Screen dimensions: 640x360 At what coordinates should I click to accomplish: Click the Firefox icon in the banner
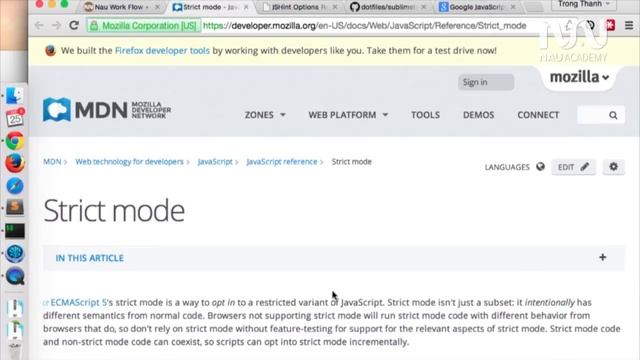coord(51,51)
